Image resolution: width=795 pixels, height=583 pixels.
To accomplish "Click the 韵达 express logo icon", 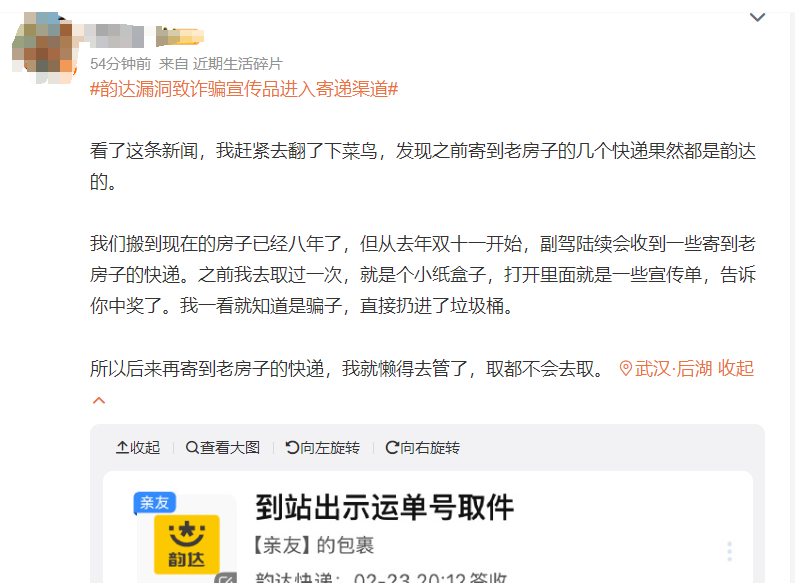I will pos(187,544).
